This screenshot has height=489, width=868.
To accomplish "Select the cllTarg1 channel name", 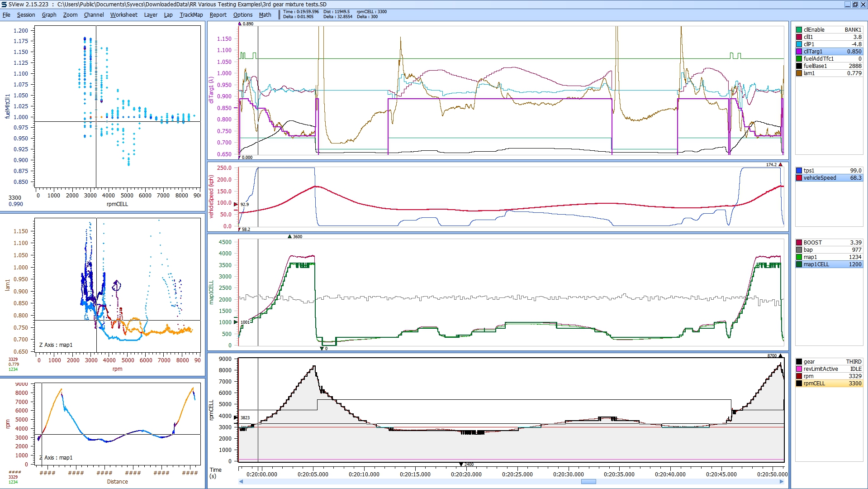I will (813, 52).
